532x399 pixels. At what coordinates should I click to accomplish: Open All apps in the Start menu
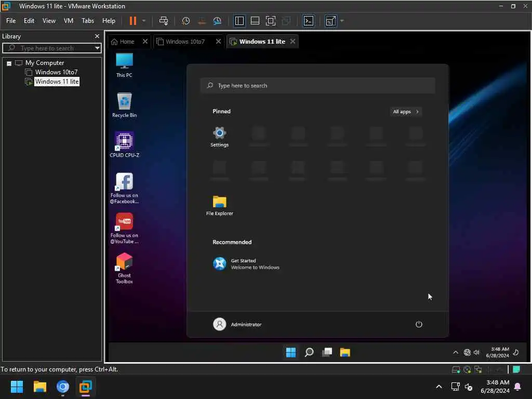click(x=405, y=112)
